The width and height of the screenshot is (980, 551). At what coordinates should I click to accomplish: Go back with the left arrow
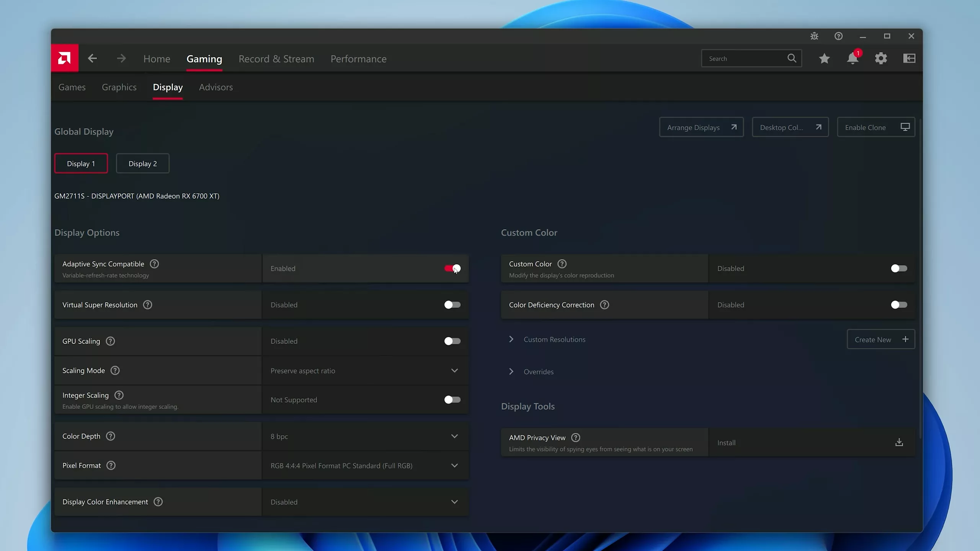click(x=92, y=59)
